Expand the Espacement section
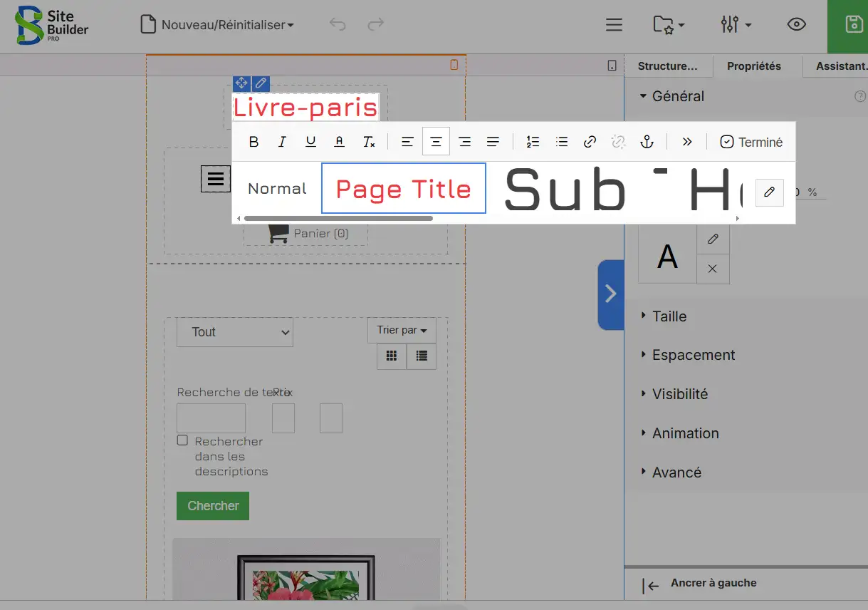The image size is (868, 610). pos(687,355)
